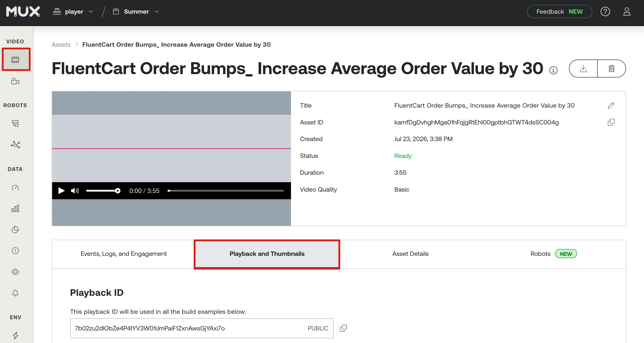This screenshot has width=644, height=343.
Task: Open the help question mark icon
Action: point(605,11)
